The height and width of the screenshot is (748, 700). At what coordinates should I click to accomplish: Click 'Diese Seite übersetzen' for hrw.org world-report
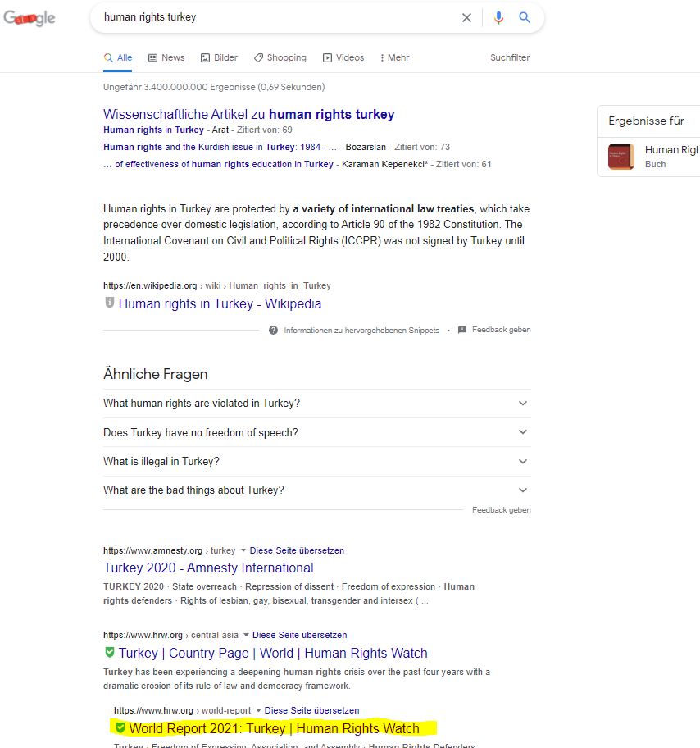(x=311, y=710)
